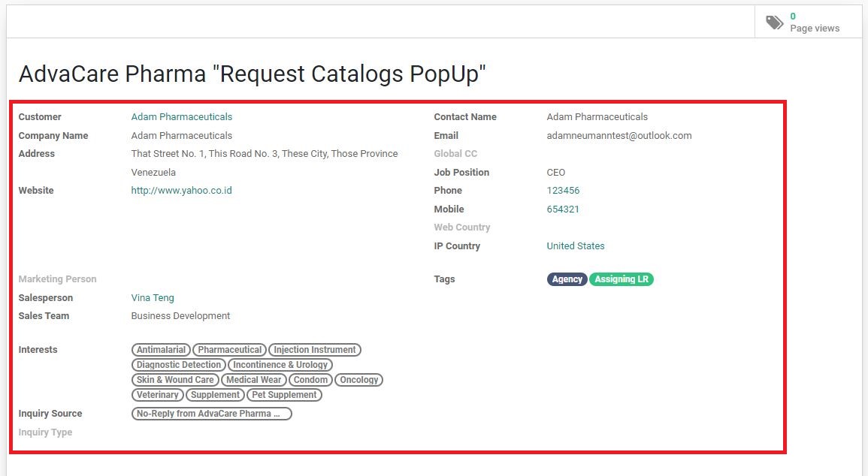868x476 pixels.
Task: Click the Marketing Person field label
Action: 58,279
